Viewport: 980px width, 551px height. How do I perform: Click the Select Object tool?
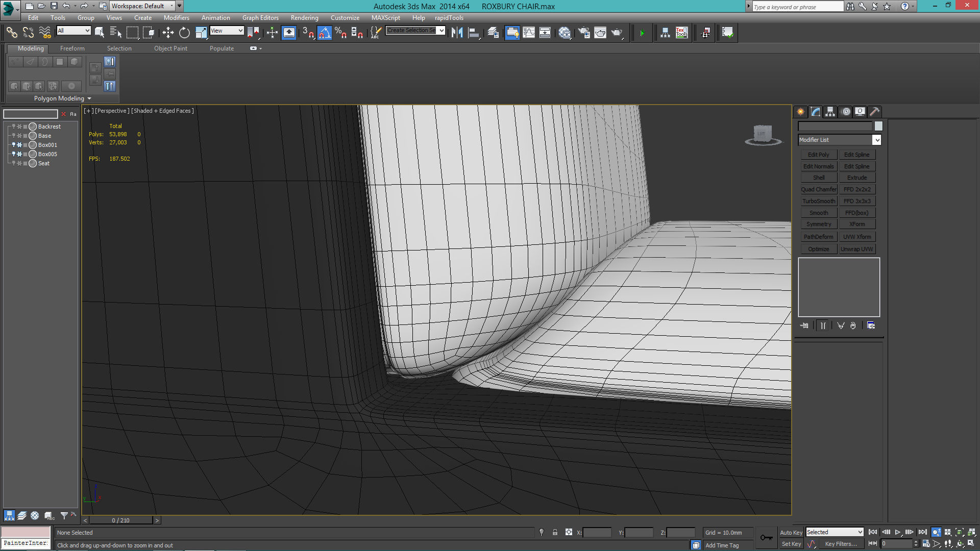click(100, 33)
